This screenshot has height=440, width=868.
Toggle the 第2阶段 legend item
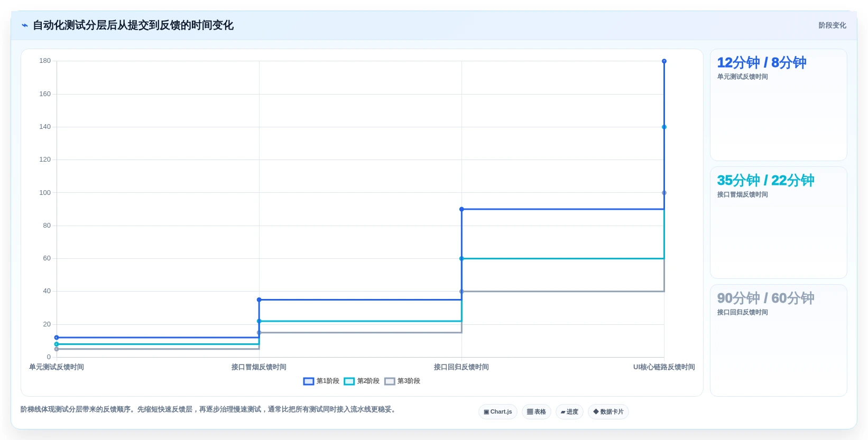coord(362,381)
